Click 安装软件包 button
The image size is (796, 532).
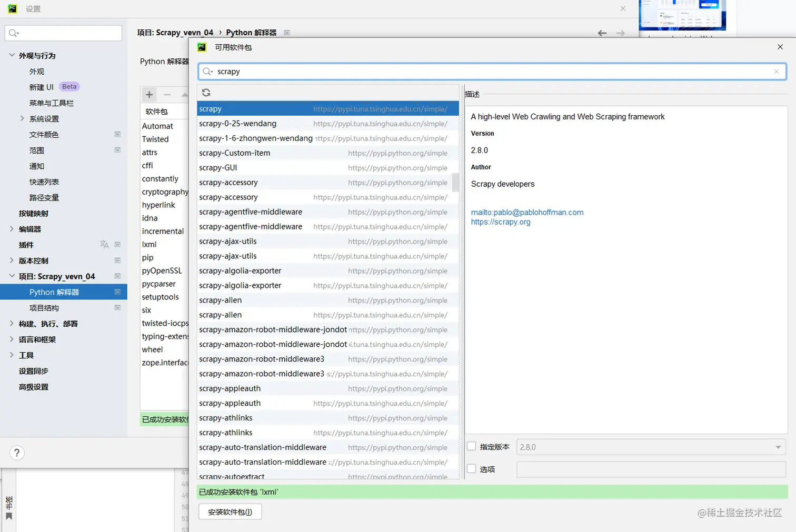click(230, 512)
